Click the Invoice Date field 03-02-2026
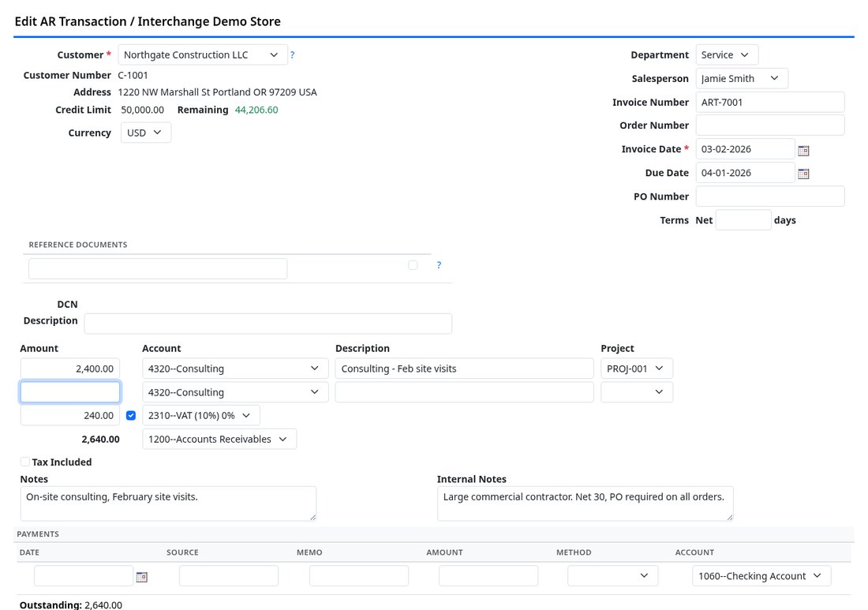Image resolution: width=868 pixels, height=610 pixels. click(745, 149)
